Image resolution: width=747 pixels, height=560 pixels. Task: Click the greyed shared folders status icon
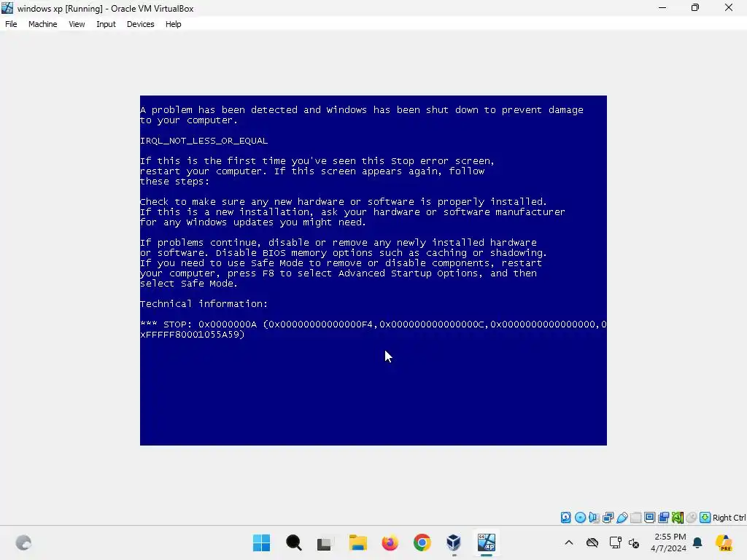tap(635, 518)
